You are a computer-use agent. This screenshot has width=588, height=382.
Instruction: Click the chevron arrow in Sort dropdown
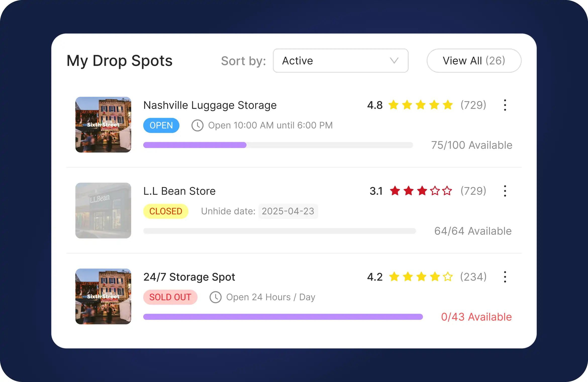(394, 61)
